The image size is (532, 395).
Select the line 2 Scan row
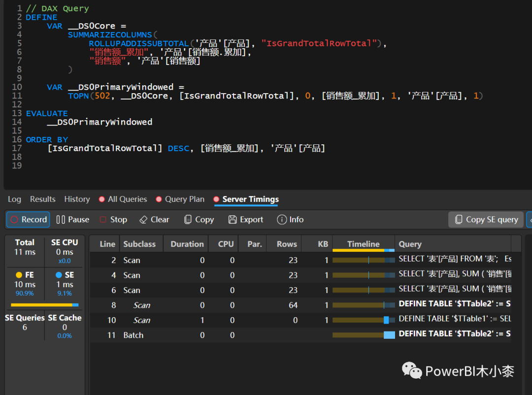(x=300, y=260)
